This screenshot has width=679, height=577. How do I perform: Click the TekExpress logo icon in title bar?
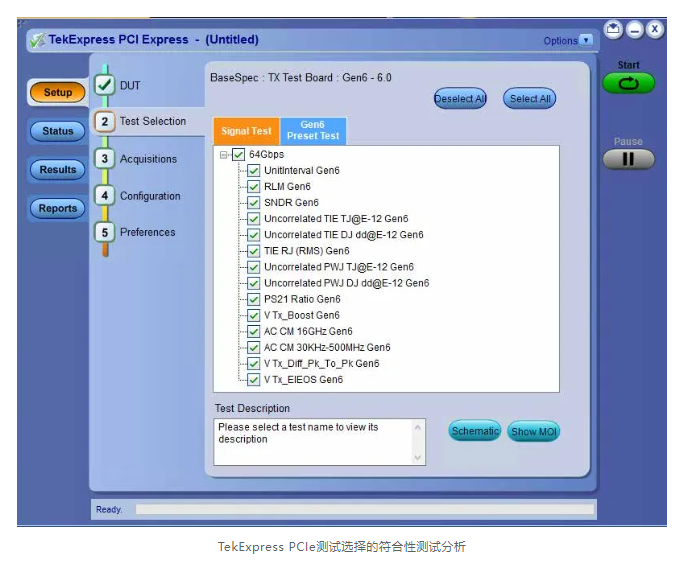[x=38, y=40]
